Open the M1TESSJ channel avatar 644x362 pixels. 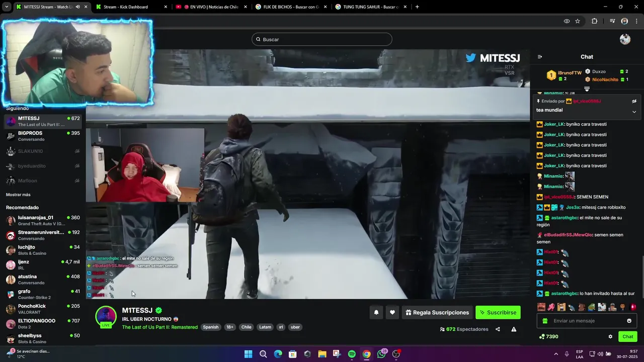[106, 317]
